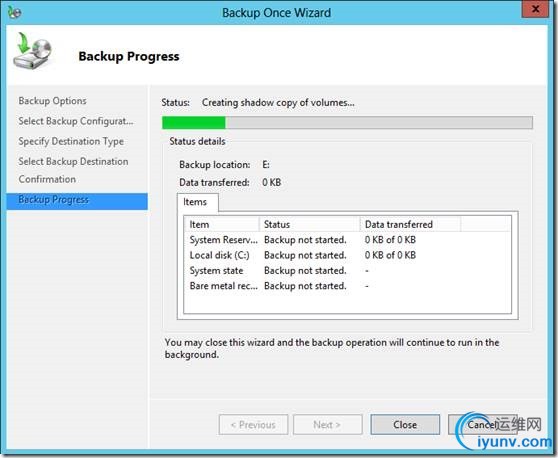Select the Specify Destination Type step
The width and height of the screenshot is (558, 458).
tap(71, 141)
